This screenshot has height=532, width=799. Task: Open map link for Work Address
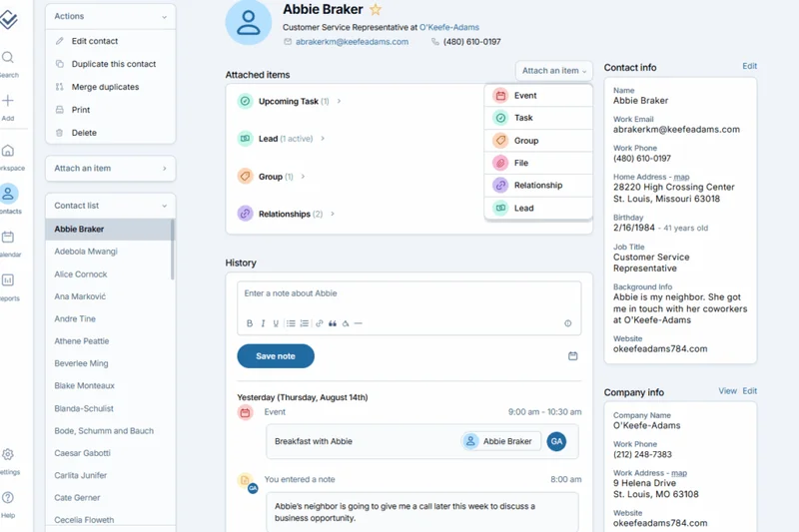coord(679,473)
